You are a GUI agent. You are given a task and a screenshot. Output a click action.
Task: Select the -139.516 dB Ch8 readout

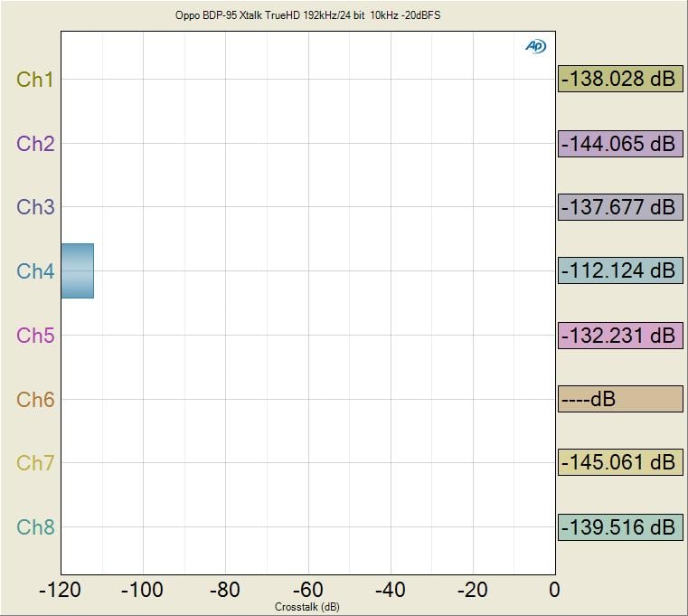click(619, 527)
